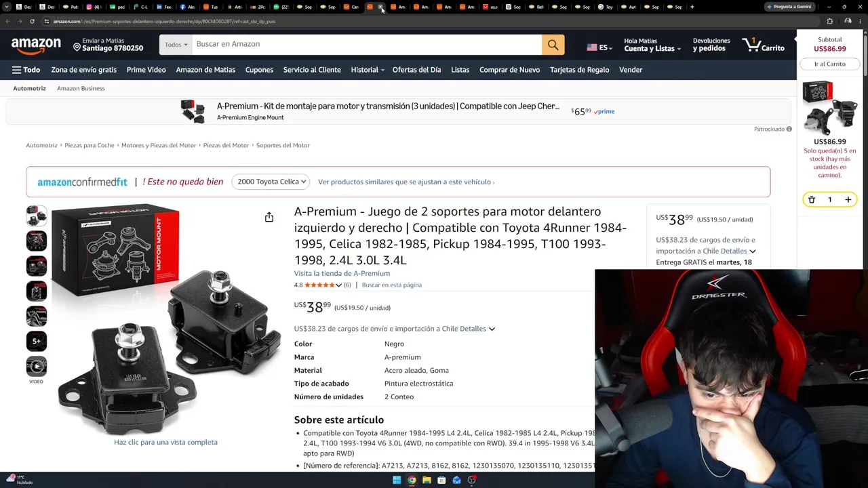The width and height of the screenshot is (868, 488).
Task: Open Listas in navigation bar
Action: (x=460, y=70)
